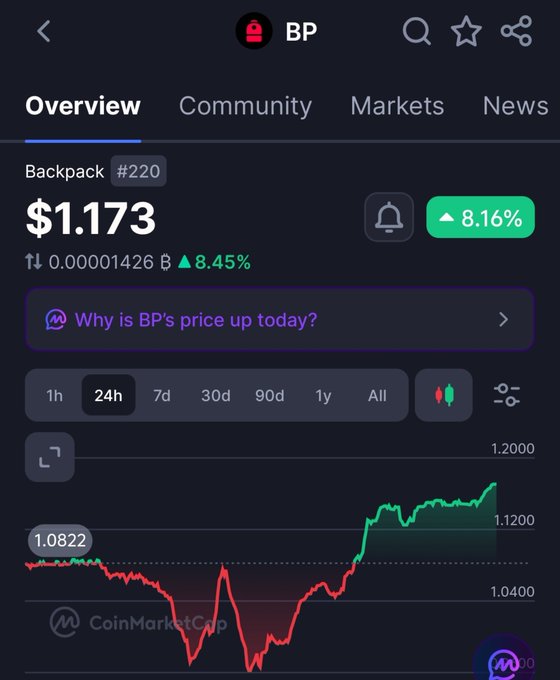Tap the share icon in the header

pos(516,31)
